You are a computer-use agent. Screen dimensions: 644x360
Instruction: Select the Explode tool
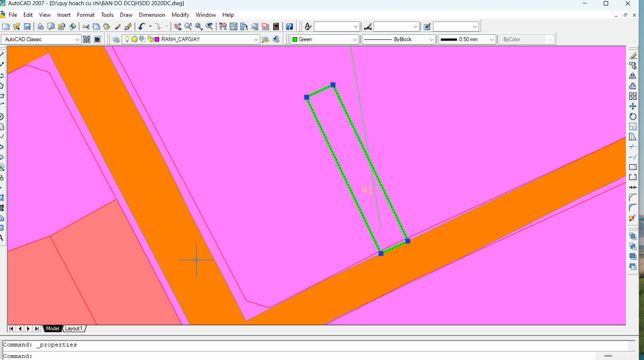coord(633,218)
